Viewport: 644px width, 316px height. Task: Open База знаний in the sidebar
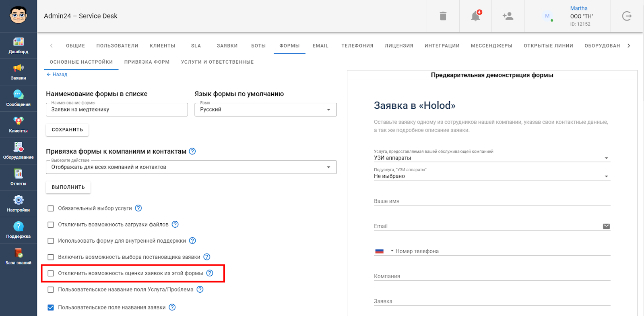(18, 256)
